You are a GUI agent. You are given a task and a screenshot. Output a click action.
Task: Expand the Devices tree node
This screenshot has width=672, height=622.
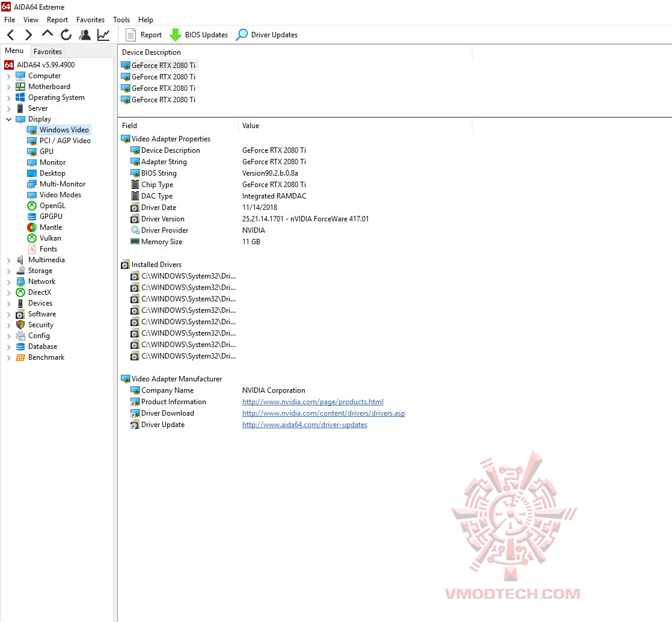[x=8, y=304]
